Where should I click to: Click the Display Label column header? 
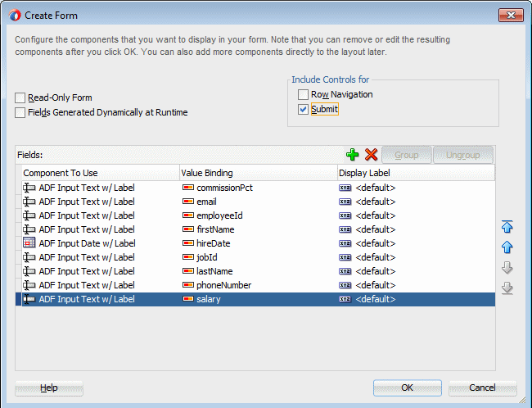click(x=417, y=173)
